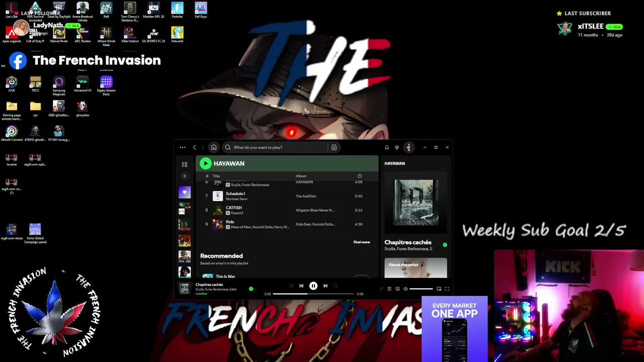Play the HAYAWAN playlist with green button

tap(205, 163)
